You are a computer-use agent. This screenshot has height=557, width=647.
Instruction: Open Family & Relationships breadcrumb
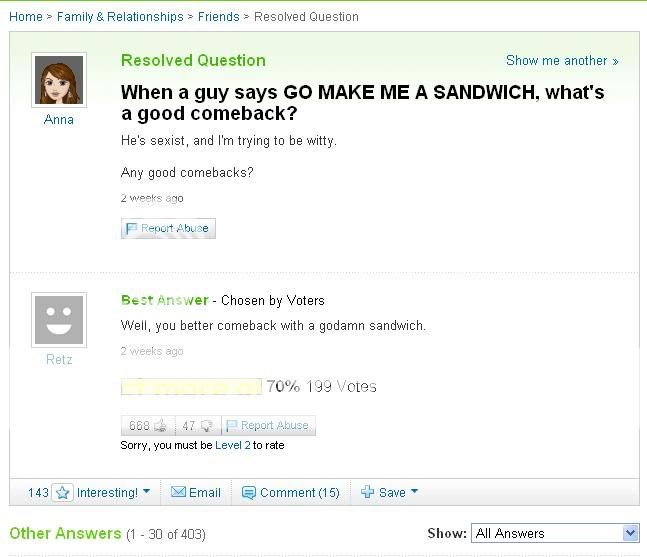120,16
